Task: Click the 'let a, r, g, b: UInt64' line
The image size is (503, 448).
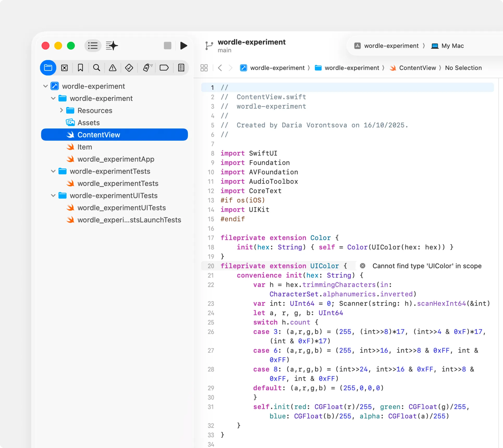Action: click(x=298, y=313)
